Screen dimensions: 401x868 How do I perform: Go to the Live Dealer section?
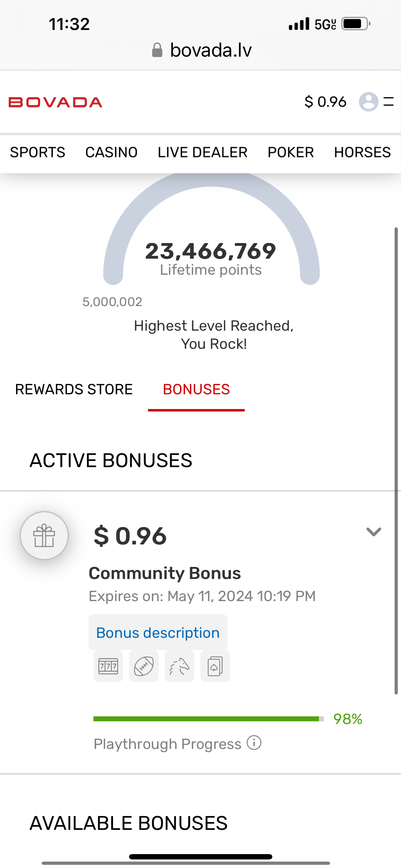pyautogui.click(x=202, y=152)
